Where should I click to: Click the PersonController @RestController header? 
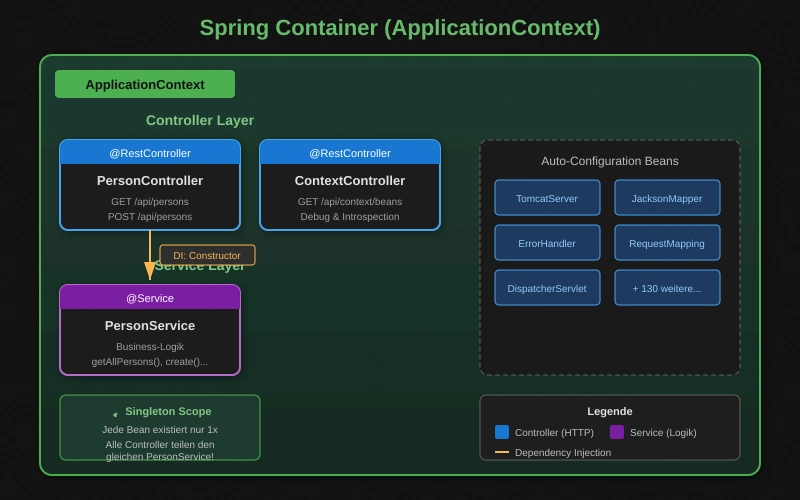[x=150, y=153]
